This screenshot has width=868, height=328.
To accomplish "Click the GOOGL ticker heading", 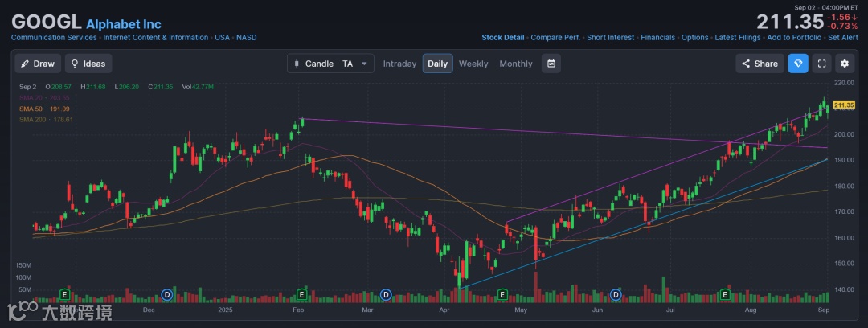I will pyautogui.click(x=47, y=23).
